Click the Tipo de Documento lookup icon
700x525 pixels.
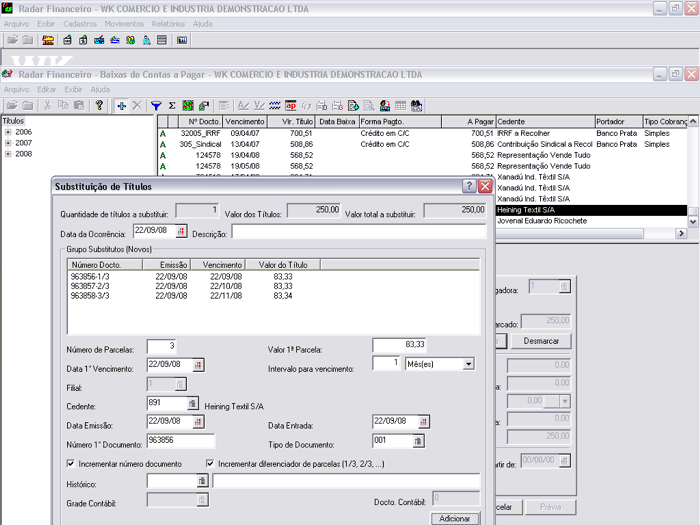(x=417, y=440)
